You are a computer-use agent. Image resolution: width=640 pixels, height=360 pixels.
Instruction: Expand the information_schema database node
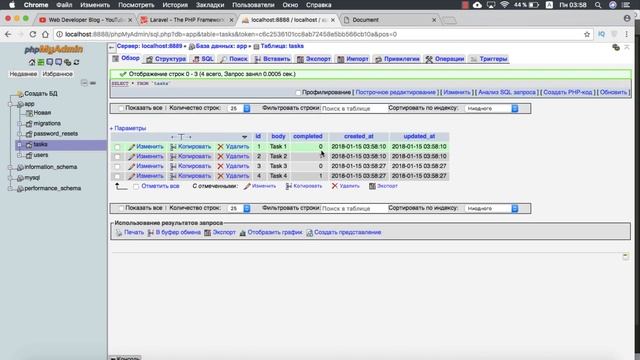[x=11, y=167]
